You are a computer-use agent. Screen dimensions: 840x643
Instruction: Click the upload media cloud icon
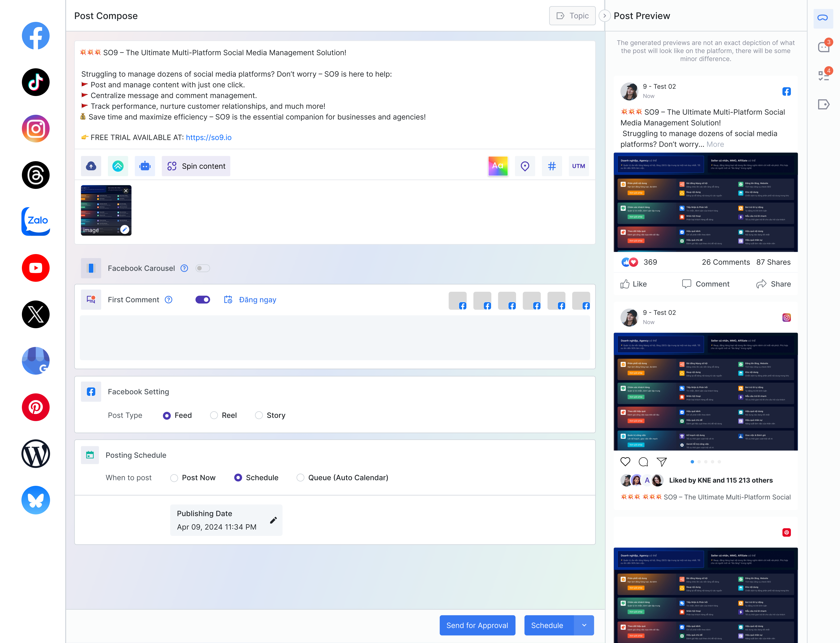click(91, 166)
